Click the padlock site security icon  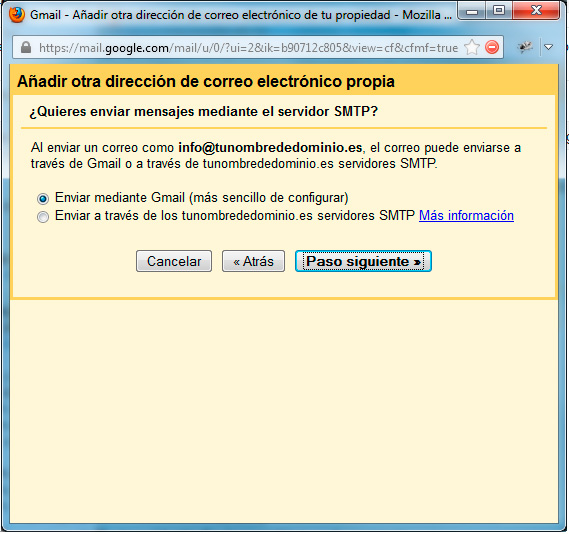click(26, 47)
